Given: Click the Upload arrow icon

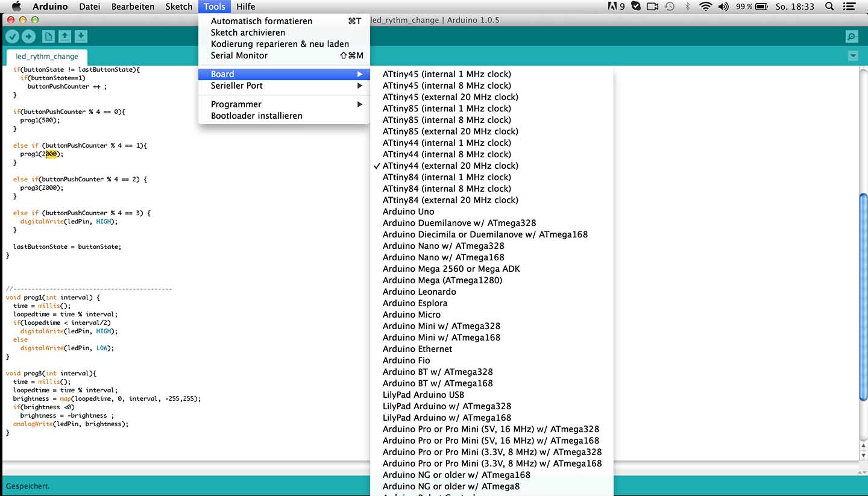Looking at the screenshot, I should click(28, 36).
